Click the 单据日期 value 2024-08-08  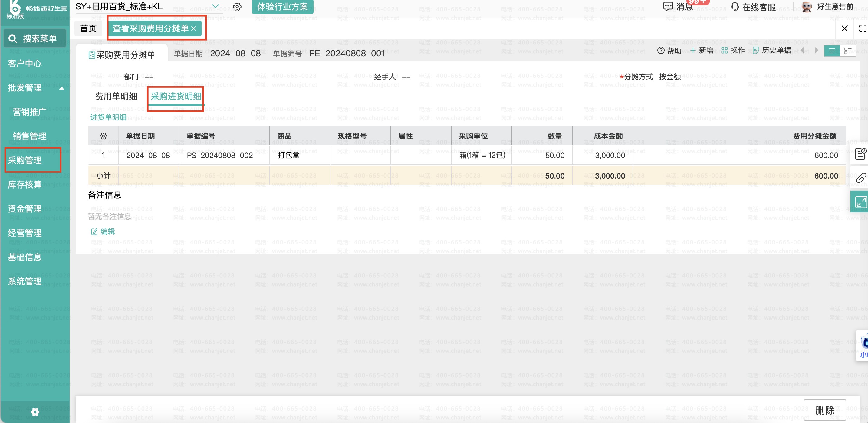pos(235,54)
